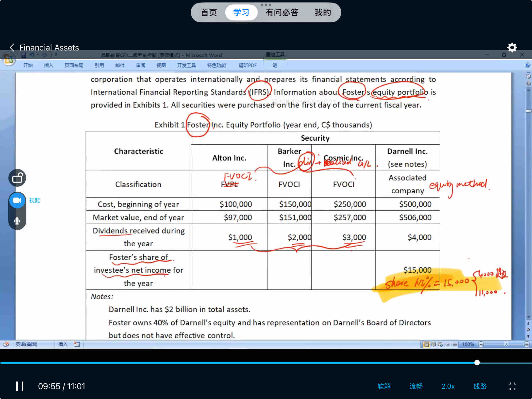Click the previous page double-arrow button
The width and height of the screenshot is (532, 399).
point(528,323)
